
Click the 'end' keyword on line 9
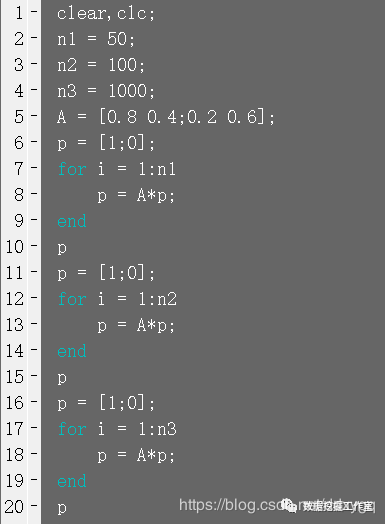[x=72, y=221]
